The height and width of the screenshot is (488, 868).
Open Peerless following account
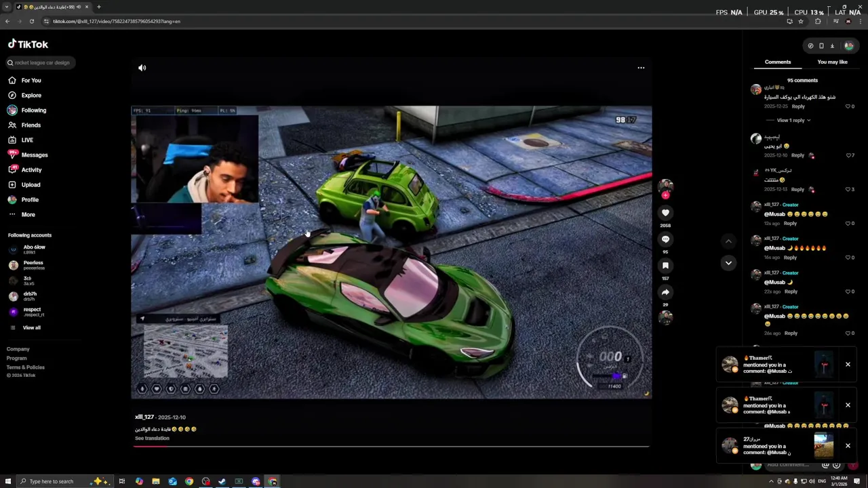coord(27,265)
